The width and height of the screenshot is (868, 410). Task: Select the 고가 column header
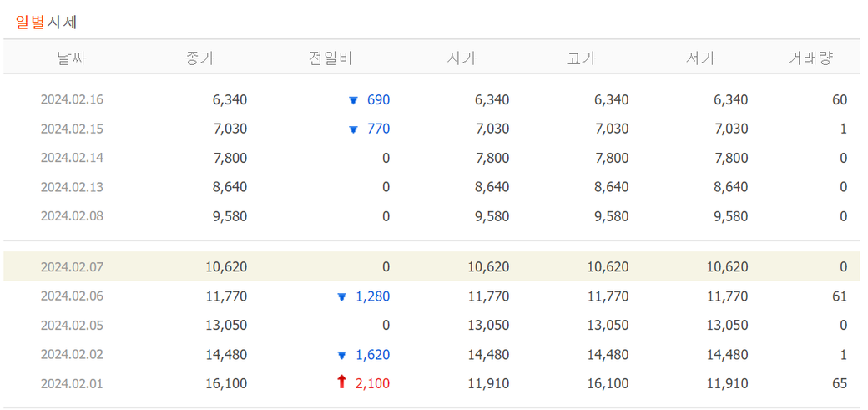click(582, 58)
